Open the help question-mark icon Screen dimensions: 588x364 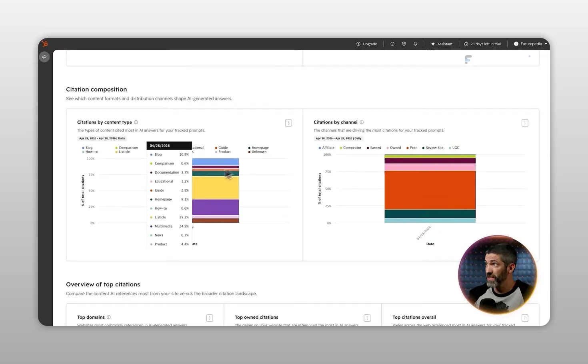click(x=392, y=44)
